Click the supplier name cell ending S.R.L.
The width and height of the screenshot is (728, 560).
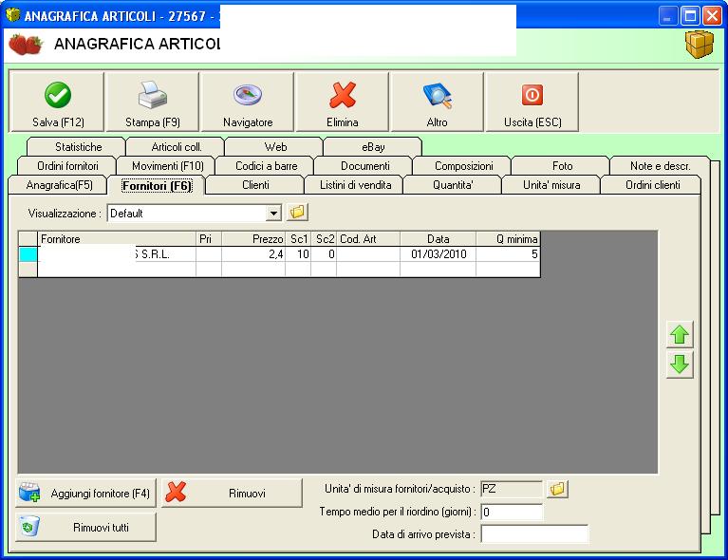pyautogui.click(x=117, y=254)
